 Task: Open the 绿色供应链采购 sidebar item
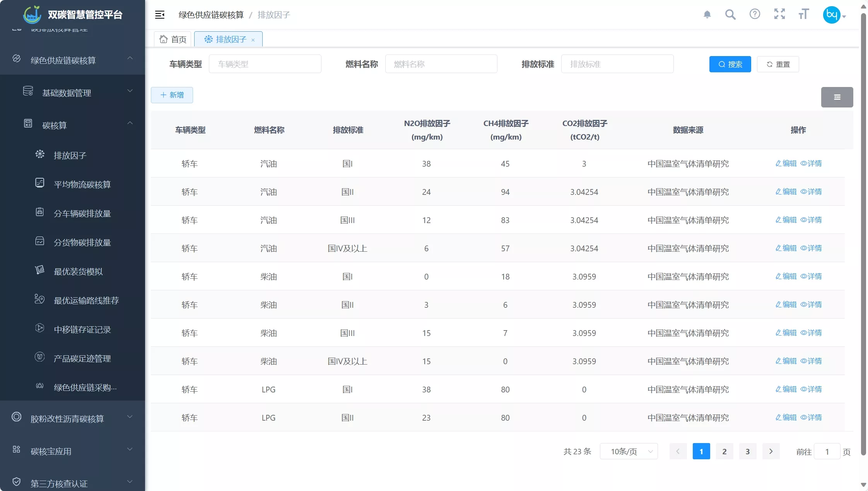[x=73, y=387]
